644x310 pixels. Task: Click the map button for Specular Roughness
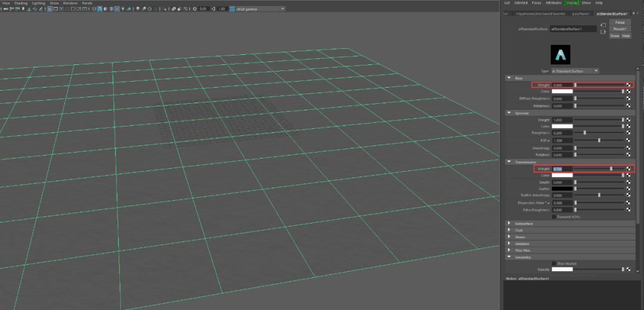628,132
